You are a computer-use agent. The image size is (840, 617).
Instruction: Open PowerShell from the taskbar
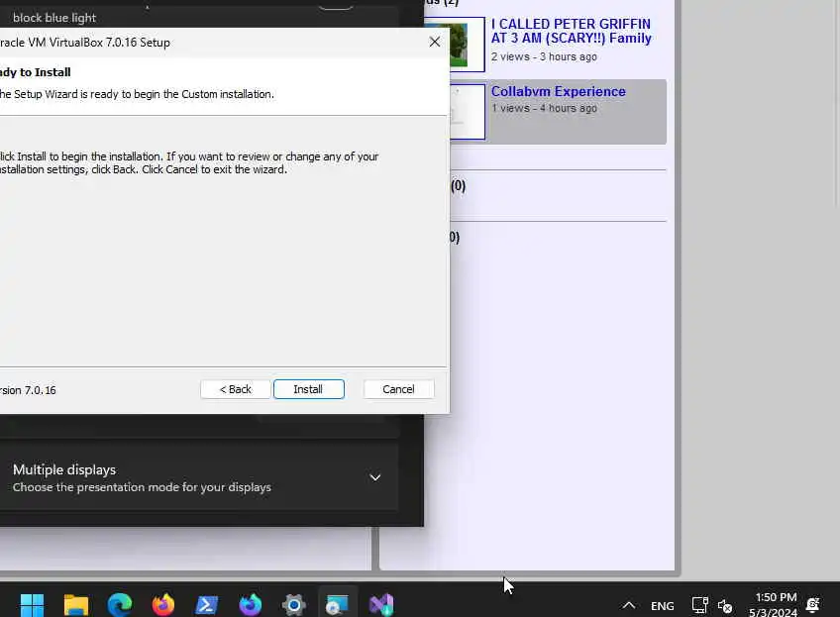click(x=206, y=605)
